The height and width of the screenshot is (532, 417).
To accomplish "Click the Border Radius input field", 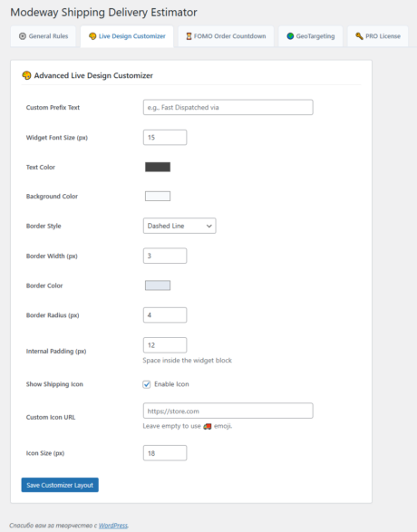I will click(165, 315).
